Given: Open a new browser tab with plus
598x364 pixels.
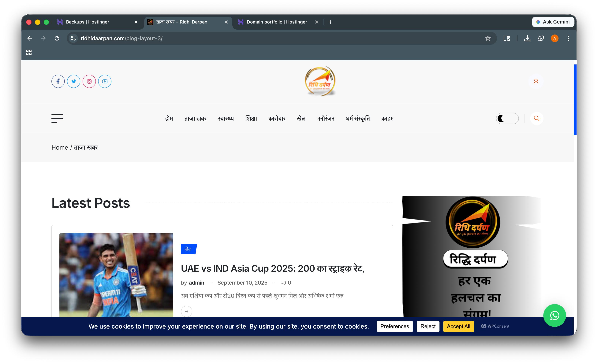Looking at the screenshot, I should [x=330, y=22].
